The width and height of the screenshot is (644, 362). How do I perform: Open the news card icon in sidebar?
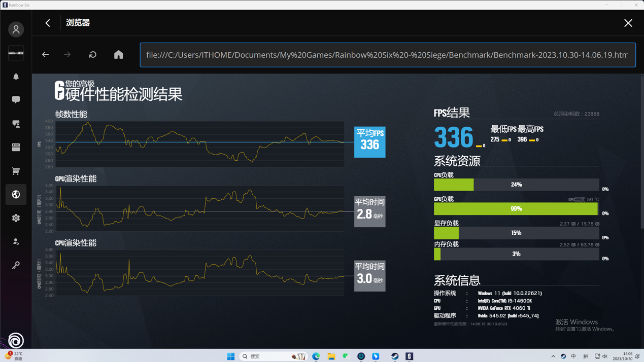point(16,147)
